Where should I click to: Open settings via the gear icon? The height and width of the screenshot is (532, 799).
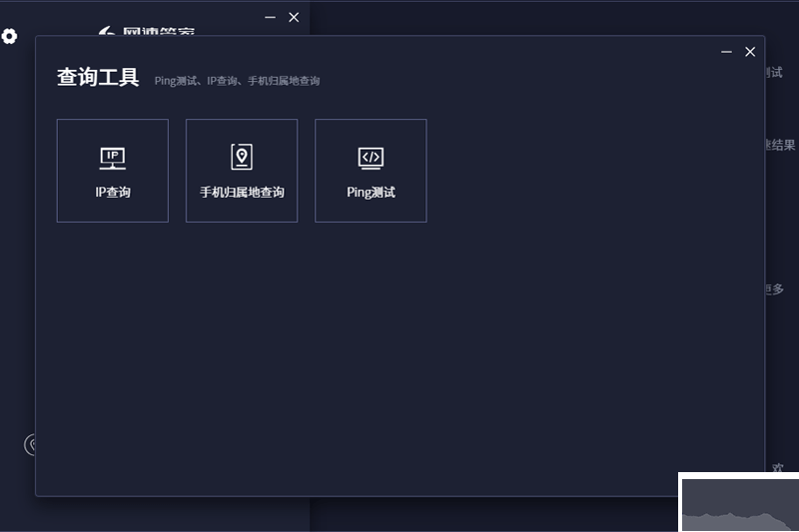pyautogui.click(x=9, y=37)
